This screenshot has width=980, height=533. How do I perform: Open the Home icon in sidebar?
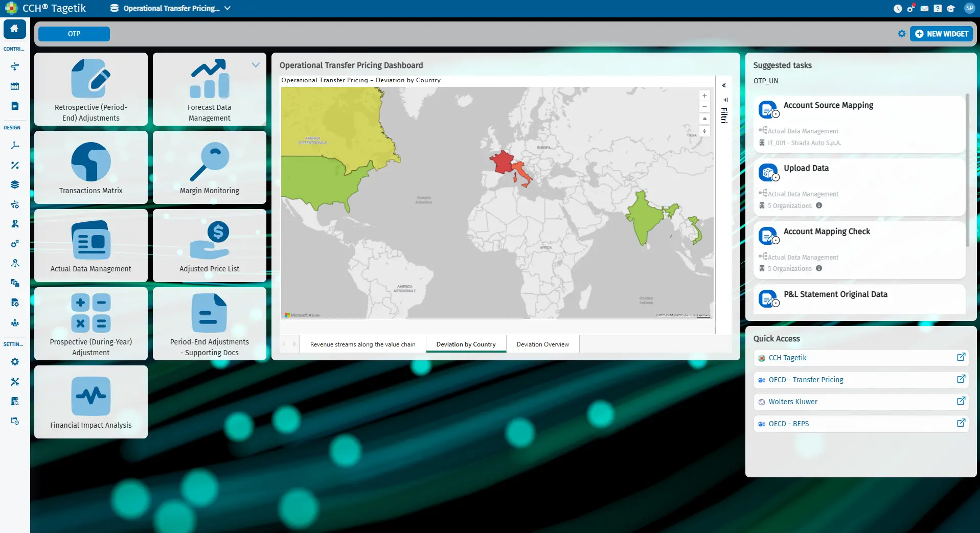[x=14, y=29]
